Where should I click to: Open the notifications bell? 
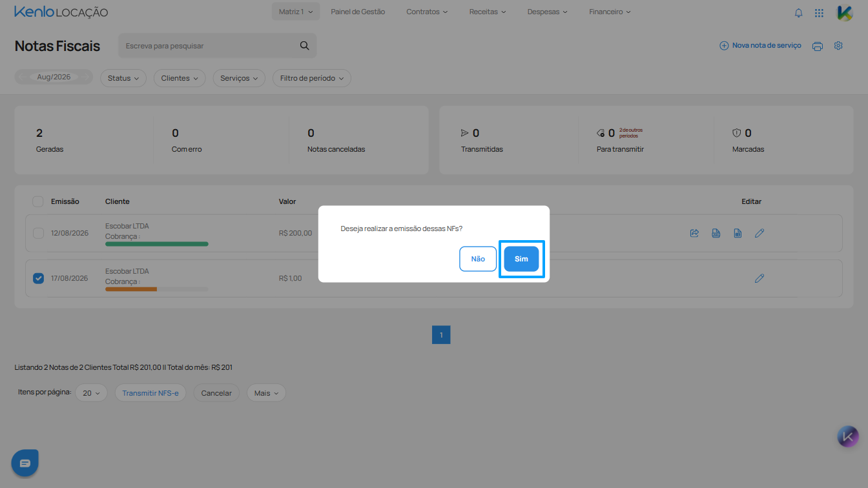(799, 12)
